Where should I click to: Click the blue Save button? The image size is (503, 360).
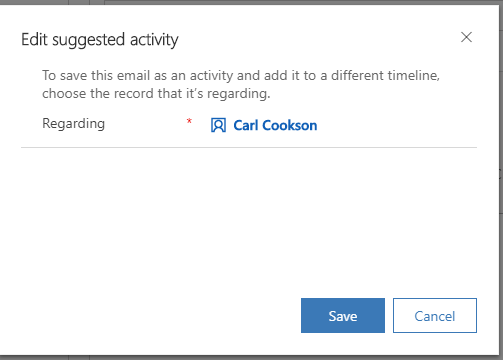pyautogui.click(x=343, y=315)
